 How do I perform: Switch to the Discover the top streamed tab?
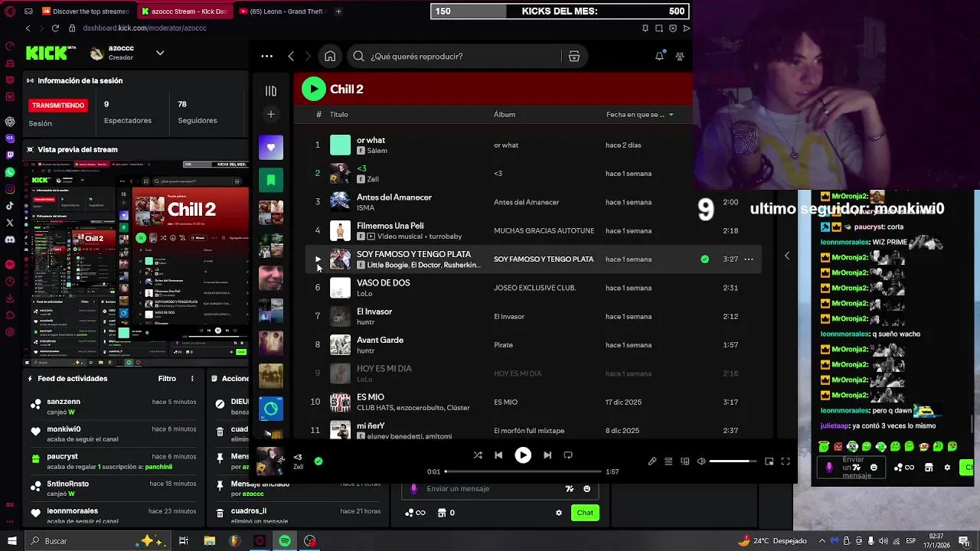coord(86,11)
